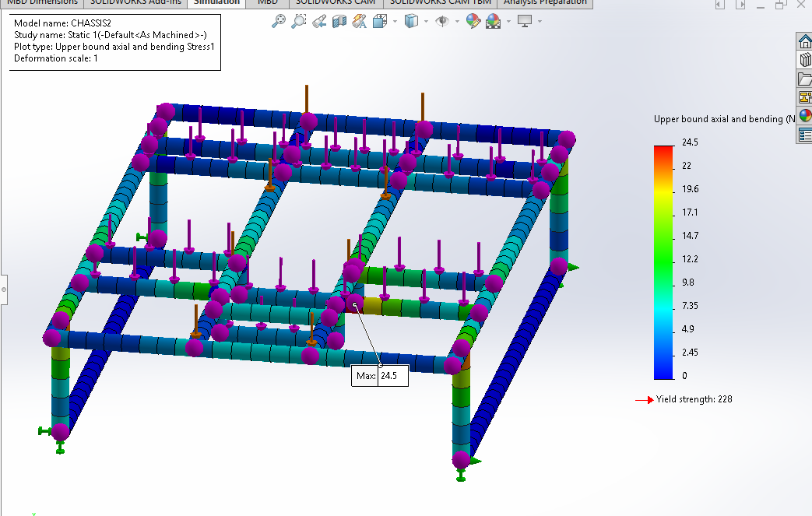Viewport: 812px width, 516px height.
Task: Click the Plot type line in info box
Action: pos(114,47)
